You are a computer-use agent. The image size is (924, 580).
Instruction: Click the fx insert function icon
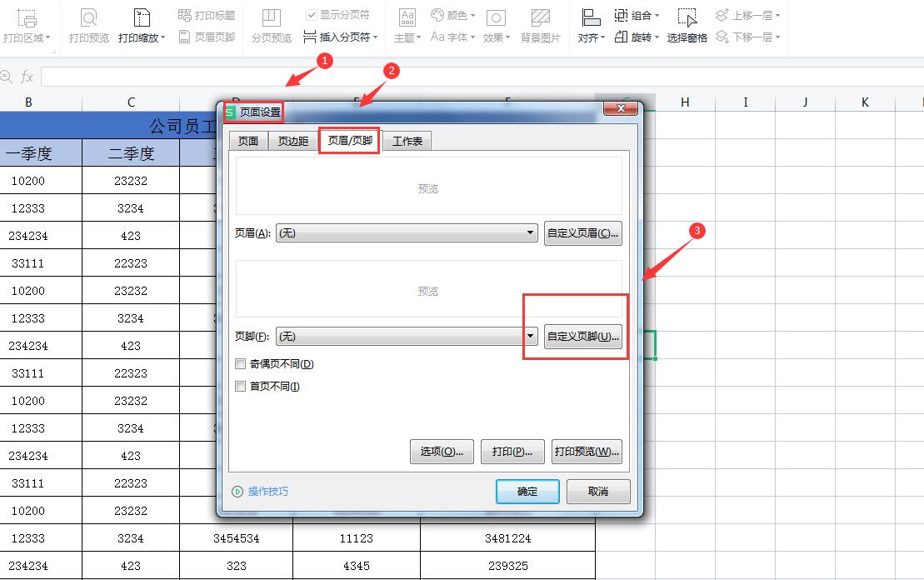click(27, 77)
